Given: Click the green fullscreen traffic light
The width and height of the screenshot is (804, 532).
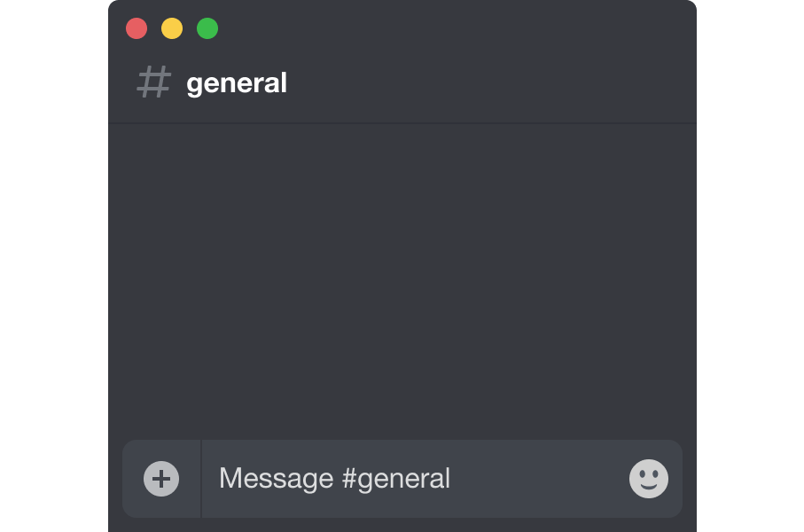Looking at the screenshot, I should tap(207, 28).
